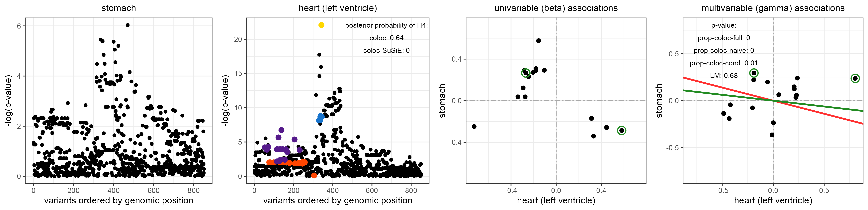Select the far-right circled point in the multivariable plot
The height and width of the screenshot is (210, 868).
pos(855,78)
